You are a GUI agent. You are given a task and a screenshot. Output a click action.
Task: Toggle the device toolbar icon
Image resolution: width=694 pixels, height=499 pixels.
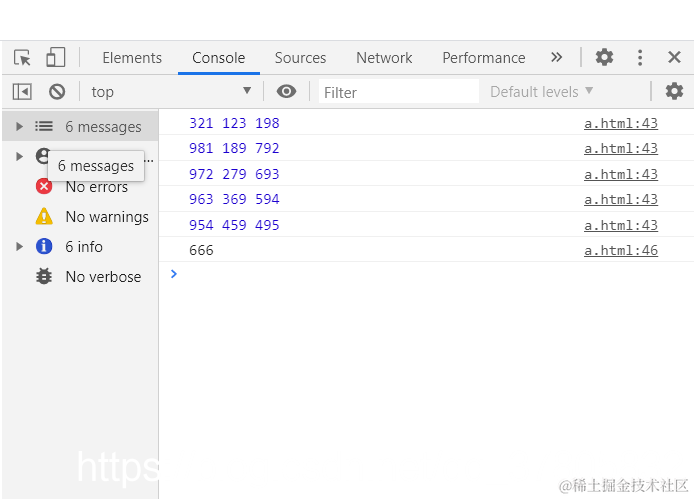56,58
